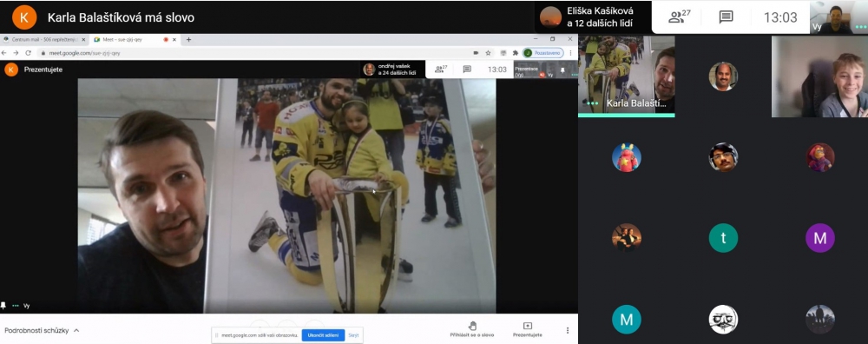The width and height of the screenshot is (868, 344).
Task: Click the orange K avatar next to Prezentujete
Action: [x=11, y=69]
